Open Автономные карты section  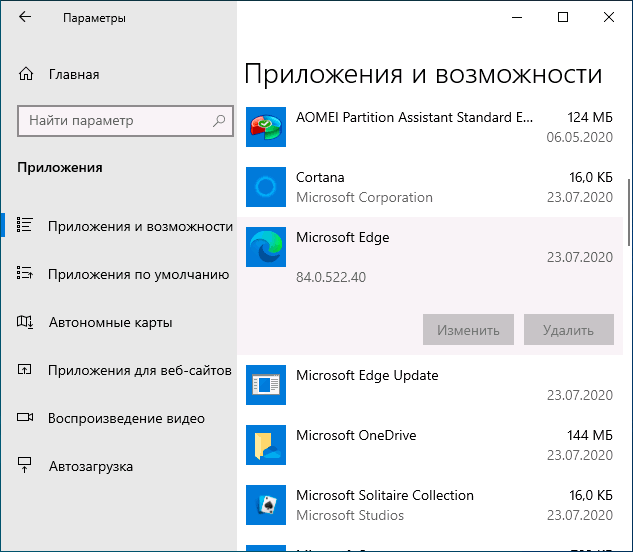click(111, 322)
